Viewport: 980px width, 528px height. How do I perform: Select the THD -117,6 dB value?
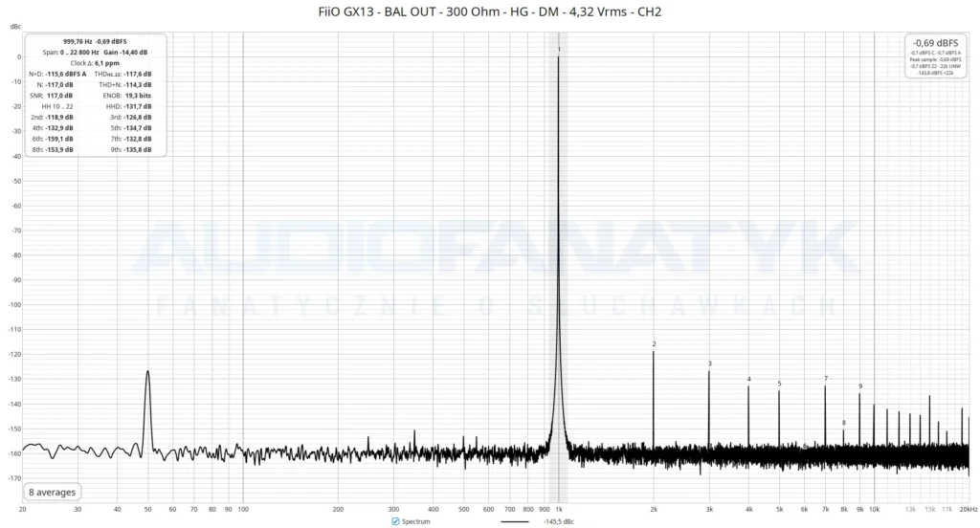138,74
